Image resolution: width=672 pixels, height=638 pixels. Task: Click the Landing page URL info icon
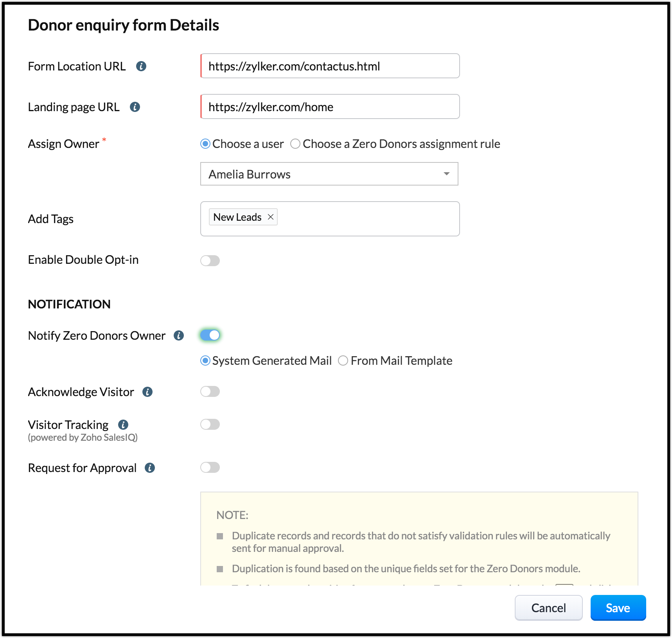[135, 107]
